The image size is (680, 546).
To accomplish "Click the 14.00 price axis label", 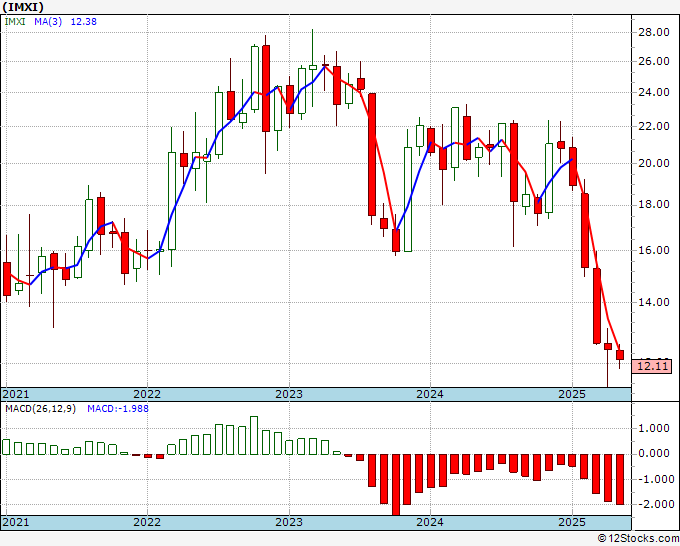I will click(x=654, y=302).
